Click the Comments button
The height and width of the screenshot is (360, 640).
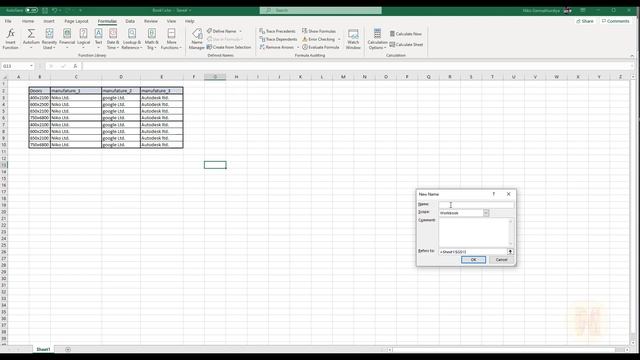[616, 21]
